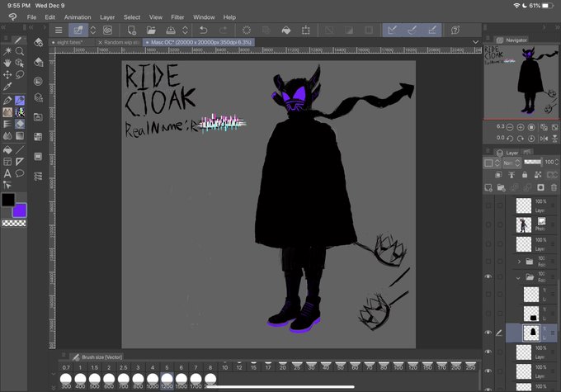The height and width of the screenshot is (392, 561).
Task: Open the Filter menu
Action: 177,17
